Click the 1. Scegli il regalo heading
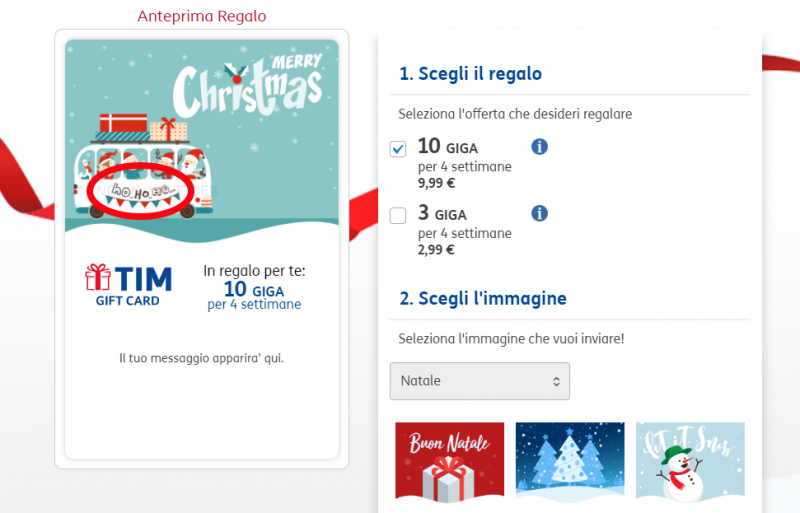800x513 pixels. [x=470, y=74]
